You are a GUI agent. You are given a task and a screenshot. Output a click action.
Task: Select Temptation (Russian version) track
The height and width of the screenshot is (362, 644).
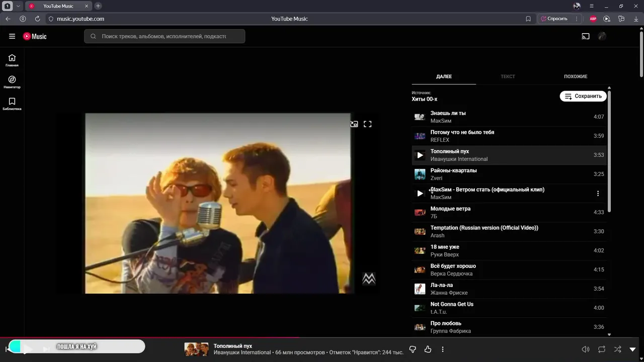(509, 231)
